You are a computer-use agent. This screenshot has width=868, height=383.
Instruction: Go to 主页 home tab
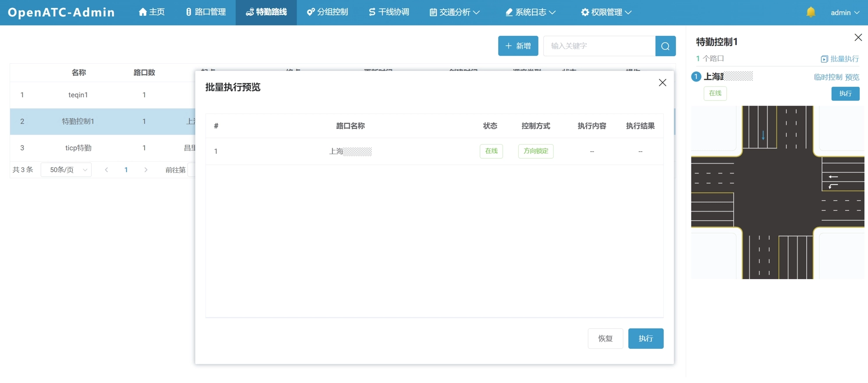tap(152, 12)
